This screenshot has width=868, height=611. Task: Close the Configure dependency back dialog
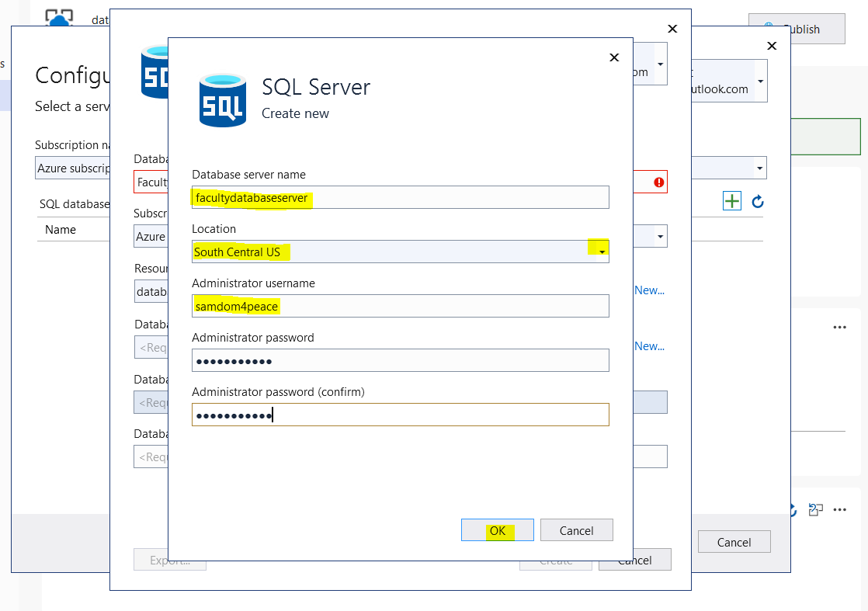pyautogui.click(x=772, y=46)
